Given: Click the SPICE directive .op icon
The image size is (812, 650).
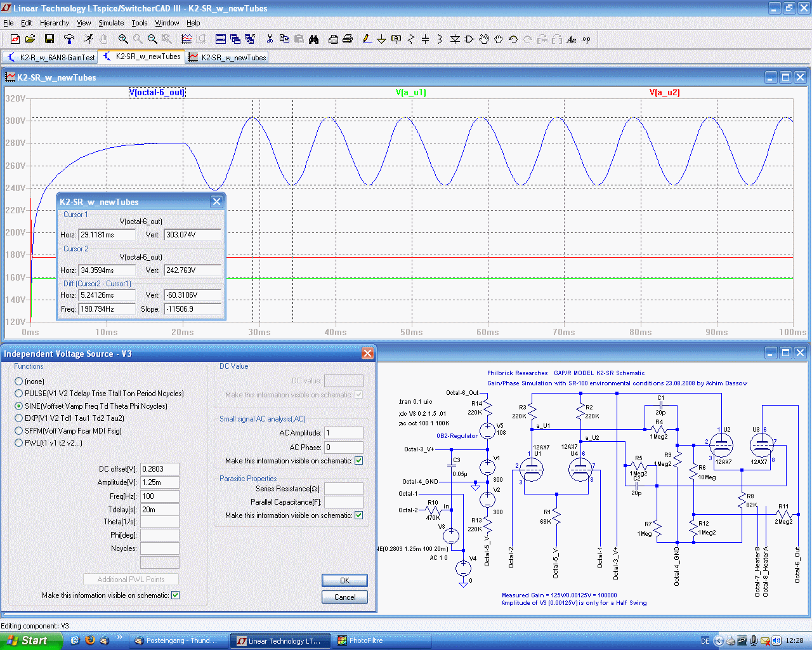Looking at the screenshot, I should tap(586, 39).
